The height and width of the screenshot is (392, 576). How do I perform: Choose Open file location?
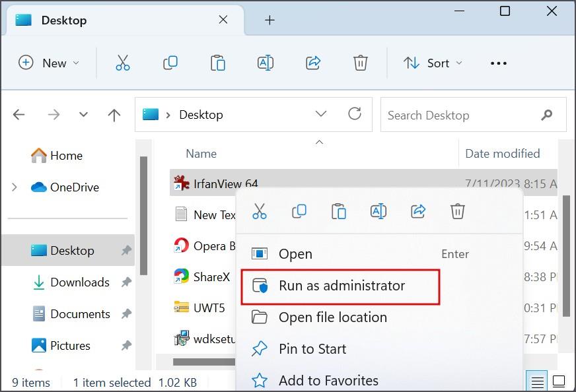pos(378,317)
